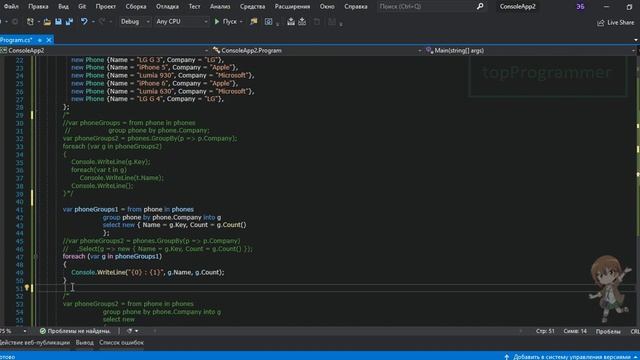Collapse the foreach block on line 47
Viewport: 640px width, 360px height.
point(36,257)
